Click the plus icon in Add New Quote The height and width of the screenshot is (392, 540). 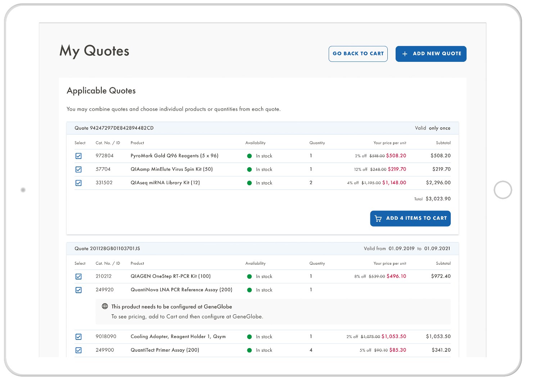click(405, 54)
